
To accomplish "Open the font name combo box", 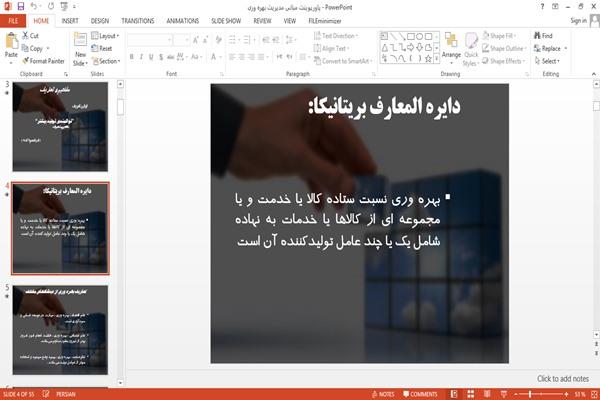I will click(149, 39).
